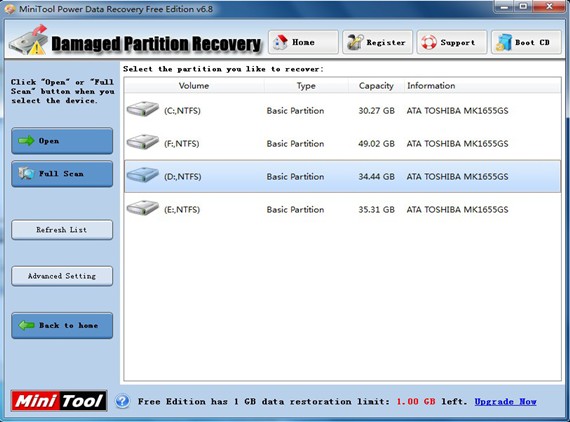Minimize the MiniTool window

(504, 7)
